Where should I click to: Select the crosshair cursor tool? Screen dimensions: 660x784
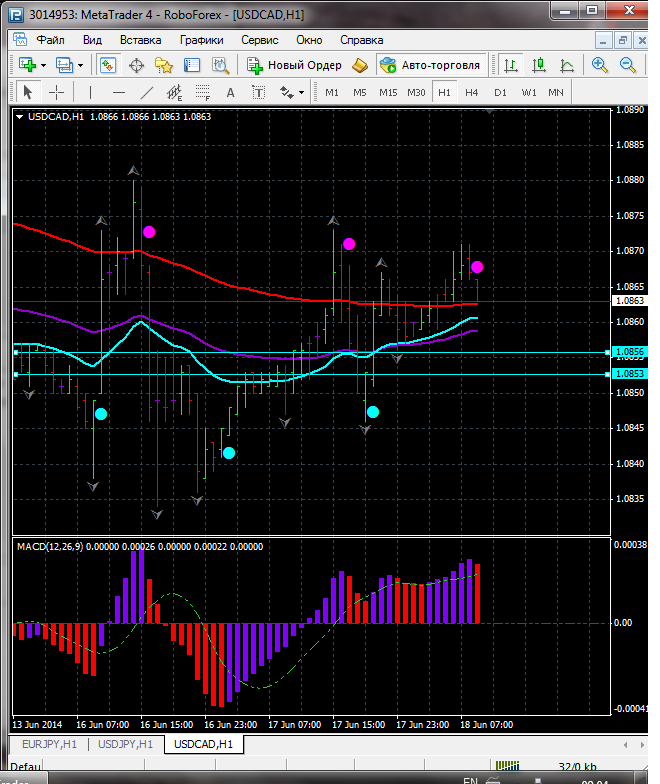[57, 92]
